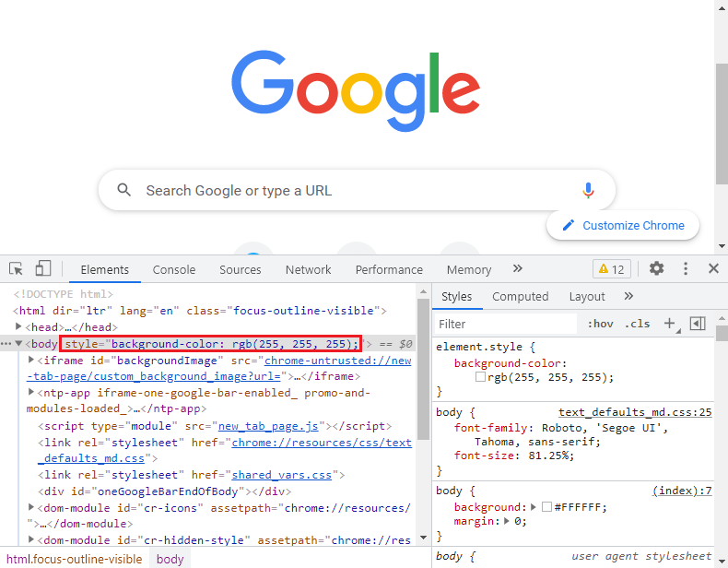Viewport: 728px width, 568px height.
Task: Switch to the Console tab
Action: 174,270
